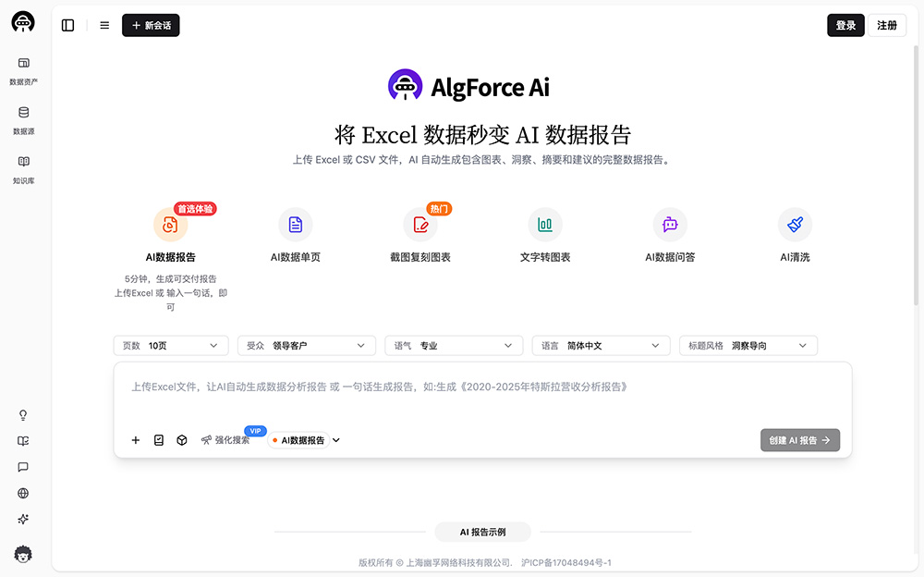Click the text 5分钟，生成可交付报告
The height and width of the screenshot is (577, 924).
pos(170,279)
